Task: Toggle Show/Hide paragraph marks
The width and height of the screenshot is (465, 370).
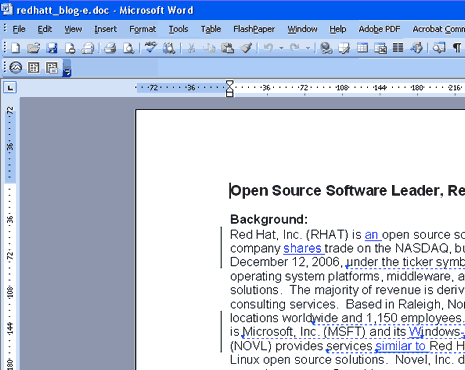Action: [457, 48]
